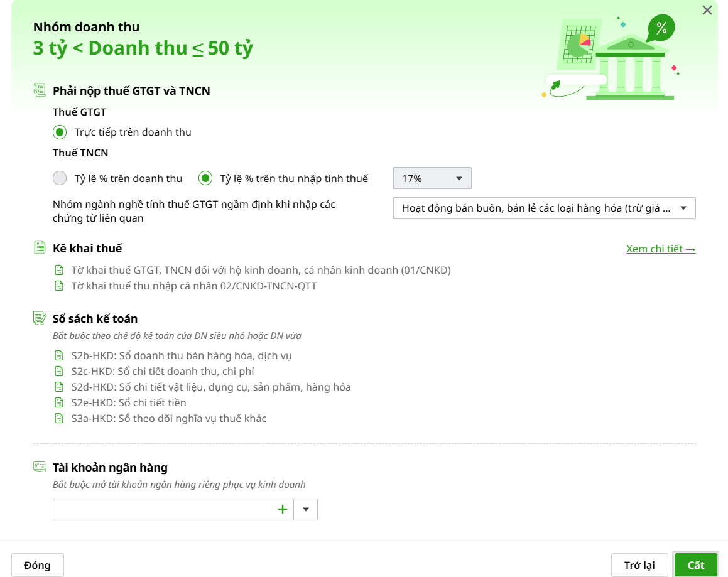The image size is (728, 577).
Task: Select Trực tiếp trên doanh thu radio option
Action: [x=60, y=132]
